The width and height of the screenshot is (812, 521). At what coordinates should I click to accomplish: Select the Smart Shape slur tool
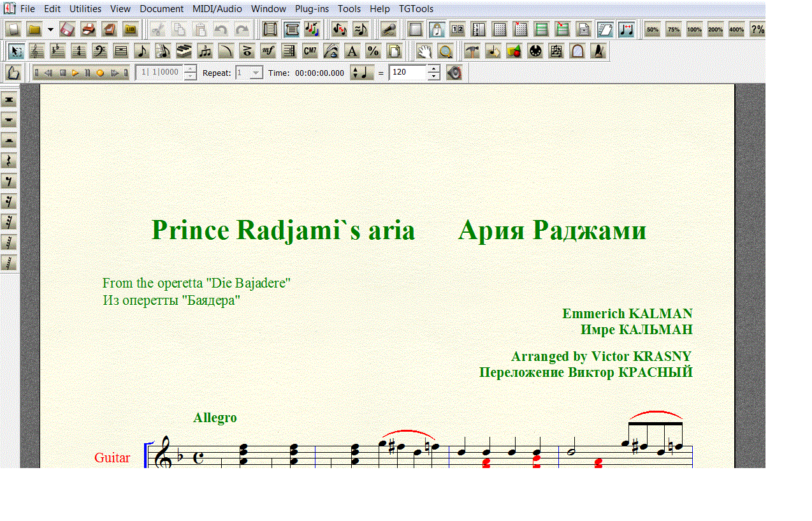pos(226,51)
